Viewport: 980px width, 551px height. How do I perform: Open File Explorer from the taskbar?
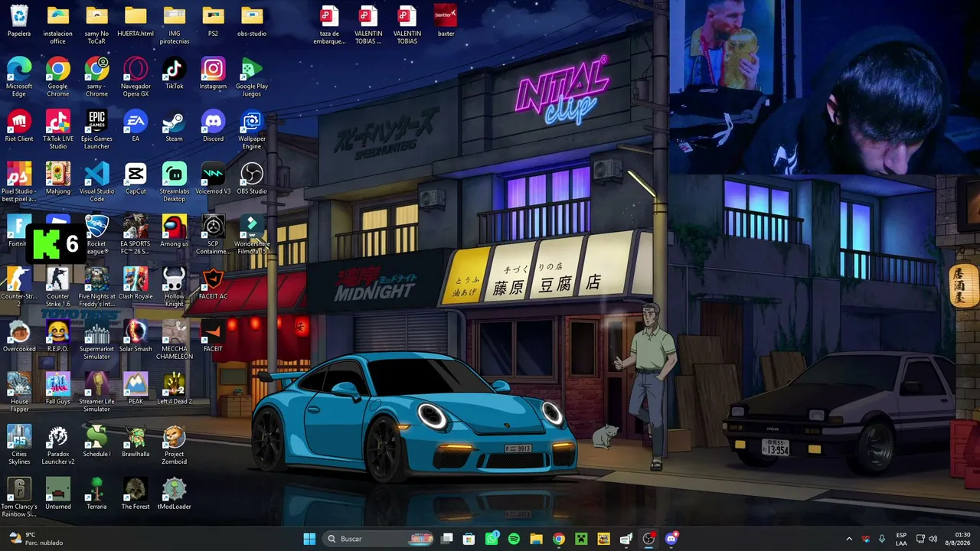pos(536,539)
